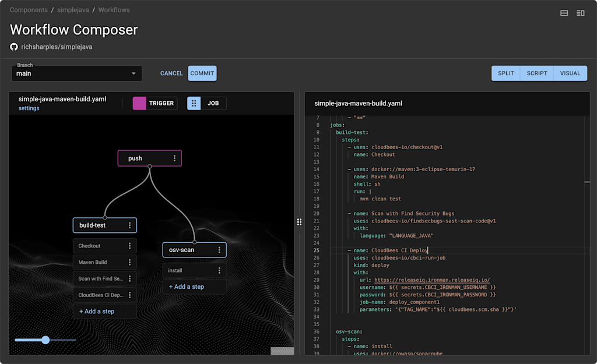Click the single-panel layout icon at top right
This screenshot has width=597, height=364.
pos(564,13)
